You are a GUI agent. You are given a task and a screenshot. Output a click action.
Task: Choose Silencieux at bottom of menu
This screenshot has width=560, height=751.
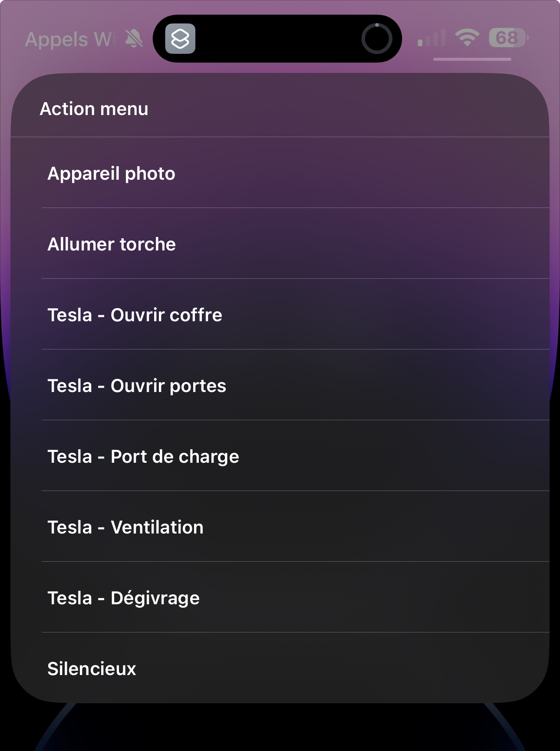point(280,668)
